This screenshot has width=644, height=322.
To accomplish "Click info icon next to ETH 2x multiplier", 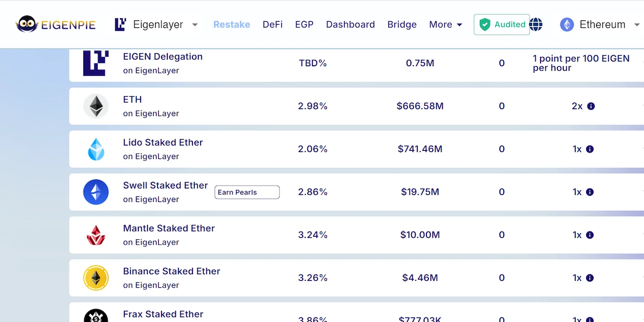I will [591, 106].
